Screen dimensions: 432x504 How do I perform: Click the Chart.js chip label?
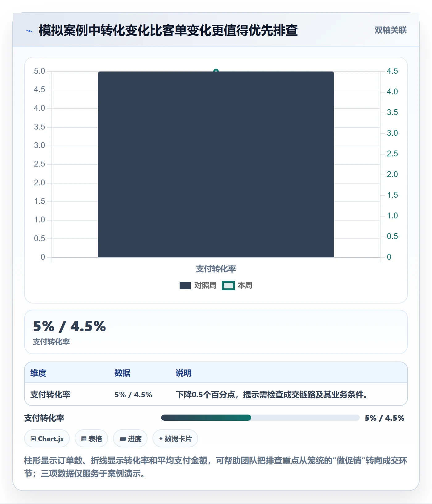point(51,439)
